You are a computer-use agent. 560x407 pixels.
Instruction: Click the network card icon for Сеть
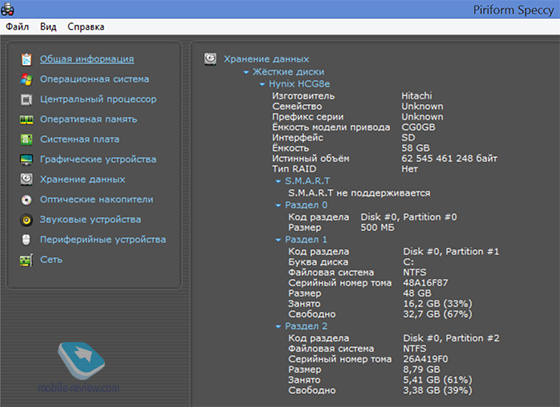(26, 260)
